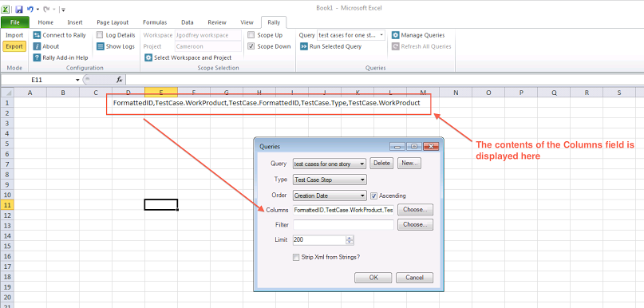Select row 5 header
Image resolution: width=644 pixels, height=308 pixels.
pos(6,144)
